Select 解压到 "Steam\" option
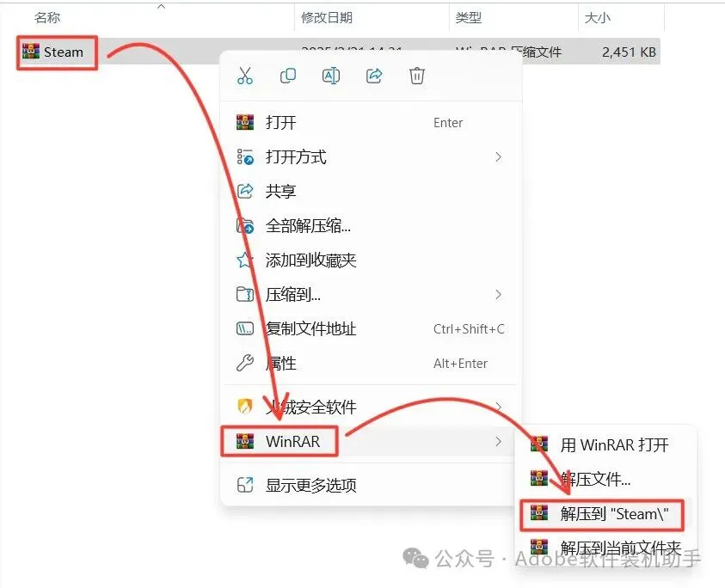725x588 pixels. pos(605,513)
